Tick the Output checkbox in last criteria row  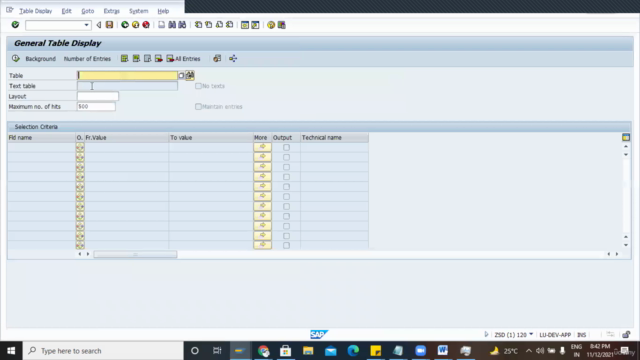287,245
